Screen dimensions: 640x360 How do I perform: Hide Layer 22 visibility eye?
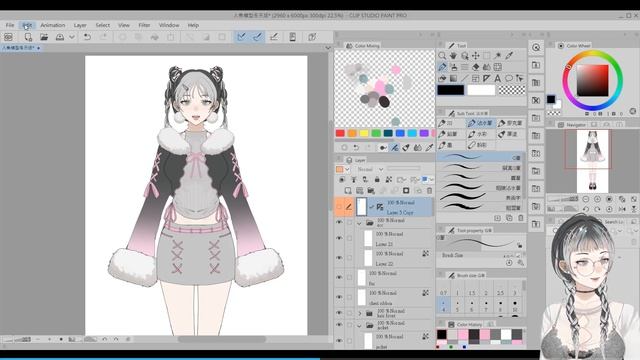(339, 258)
